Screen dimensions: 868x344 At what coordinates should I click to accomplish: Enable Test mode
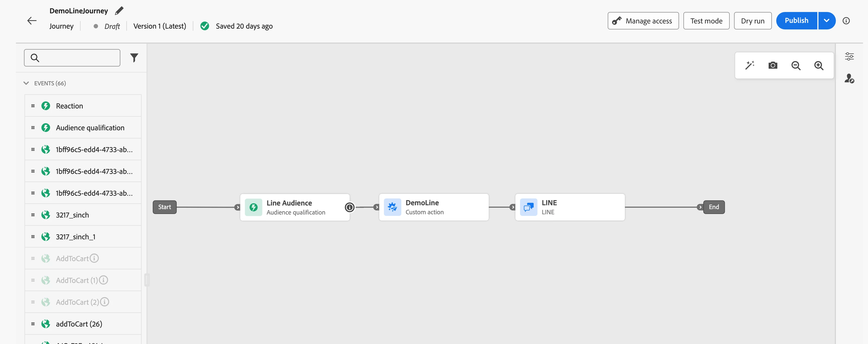pos(706,21)
